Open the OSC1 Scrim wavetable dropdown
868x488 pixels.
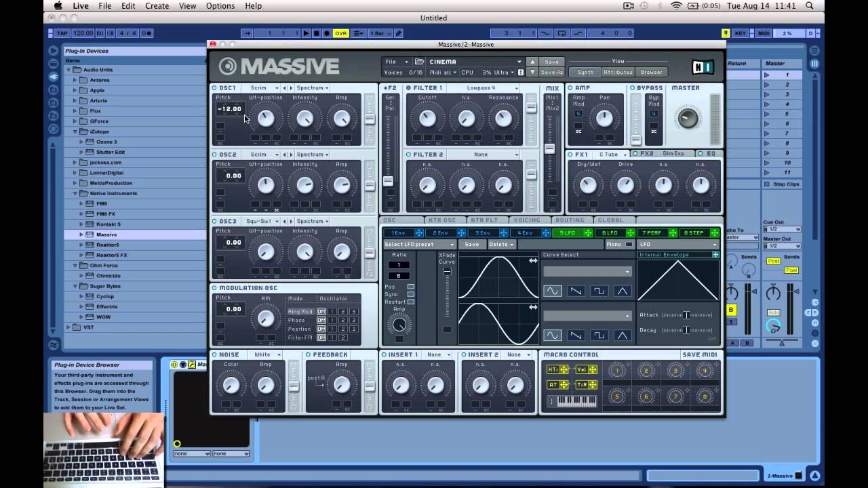262,88
